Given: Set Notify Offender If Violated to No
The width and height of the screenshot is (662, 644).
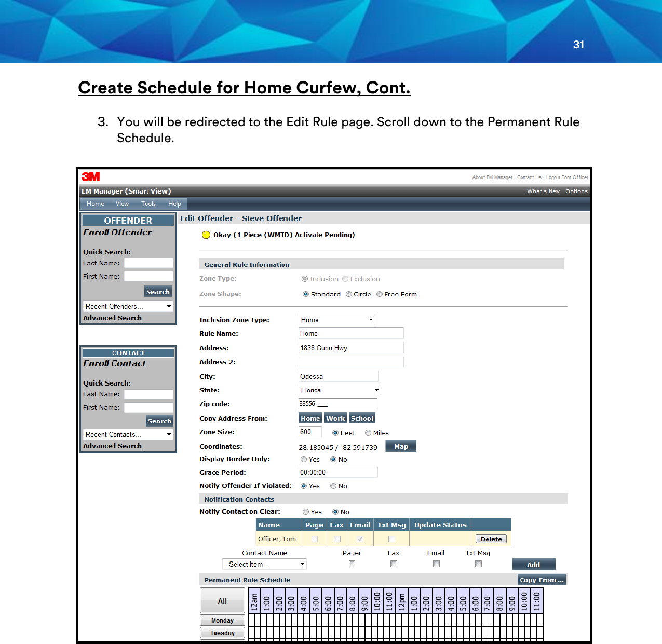Looking at the screenshot, I should click(333, 486).
